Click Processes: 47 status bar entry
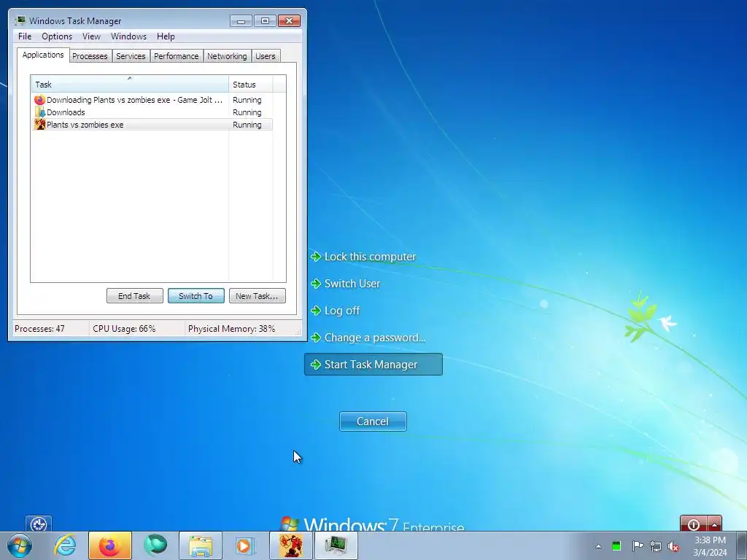The height and width of the screenshot is (560, 747). point(39,329)
